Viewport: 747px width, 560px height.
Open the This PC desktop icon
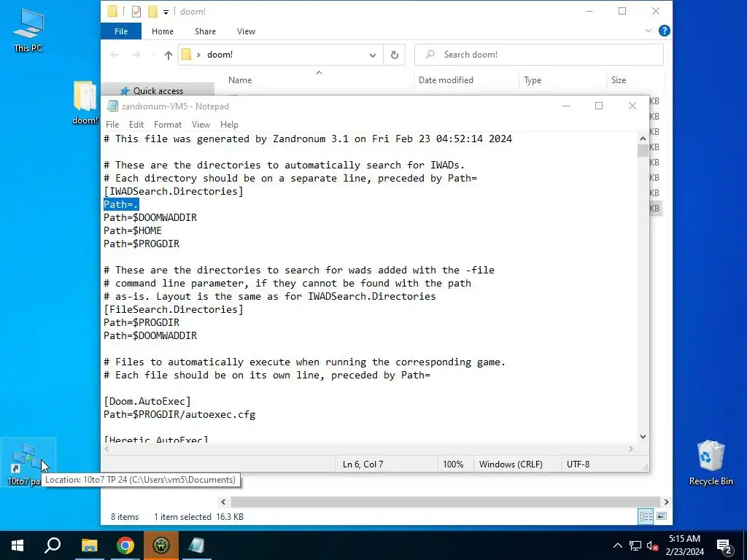click(x=28, y=29)
